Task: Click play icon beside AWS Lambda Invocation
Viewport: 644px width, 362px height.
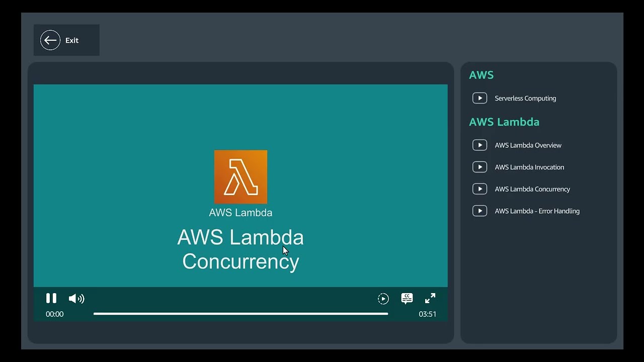Action: (x=479, y=167)
